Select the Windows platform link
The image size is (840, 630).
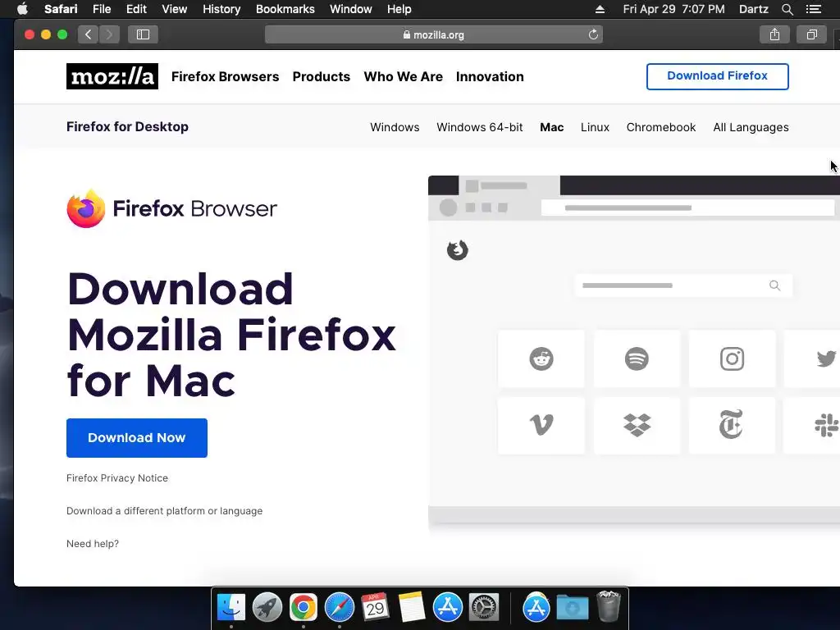[395, 127]
